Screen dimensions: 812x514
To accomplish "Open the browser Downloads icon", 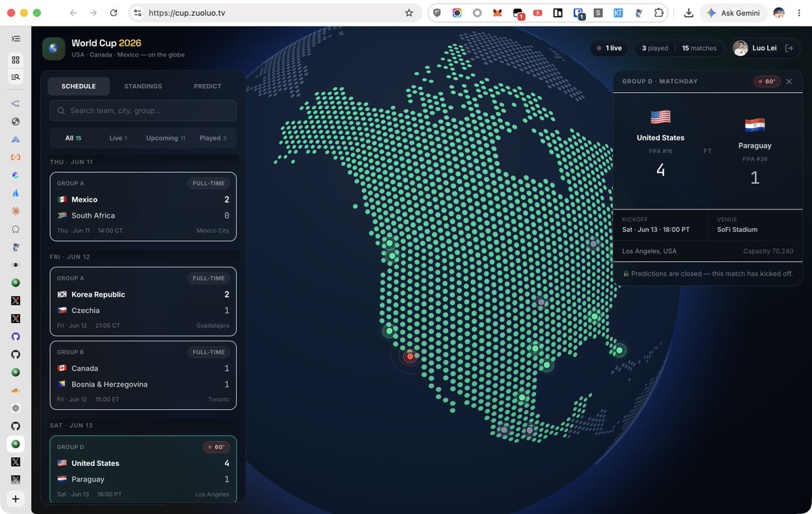I will tap(689, 13).
